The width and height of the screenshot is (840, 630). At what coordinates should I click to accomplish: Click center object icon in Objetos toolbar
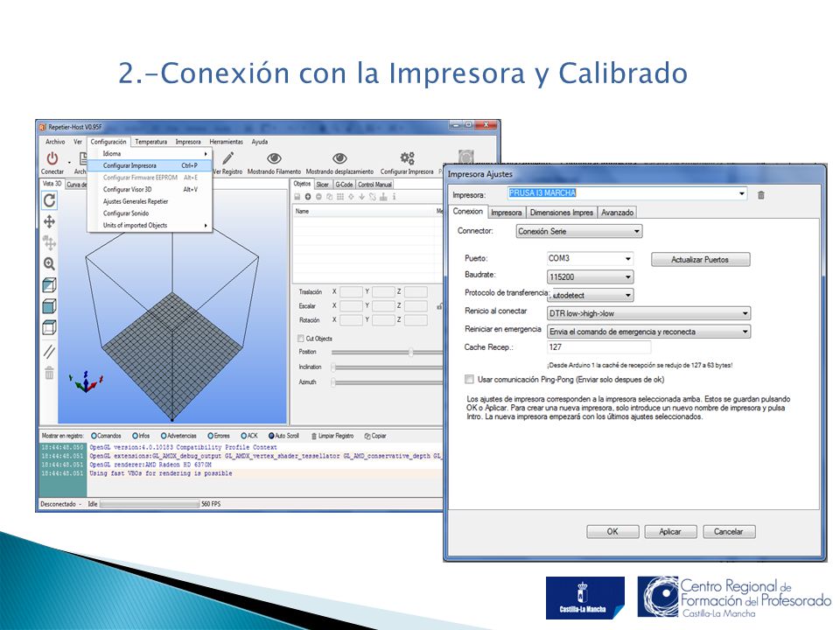pyautogui.click(x=351, y=197)
